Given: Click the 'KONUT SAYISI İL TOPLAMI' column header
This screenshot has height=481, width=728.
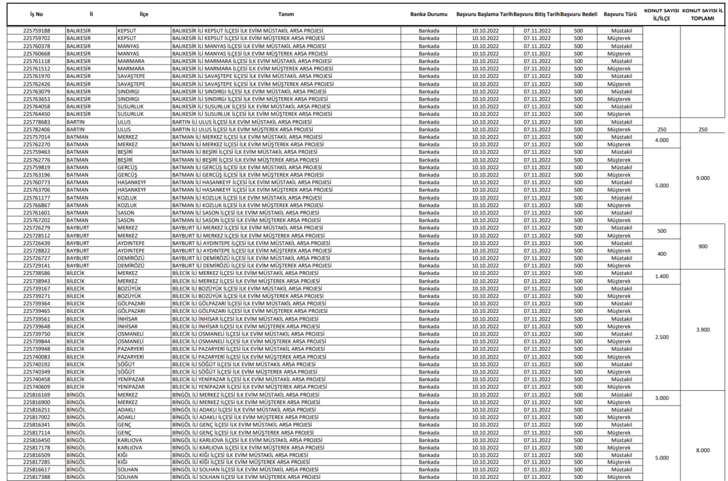Looking at the screenshot, I should click(x=702, y=14).
